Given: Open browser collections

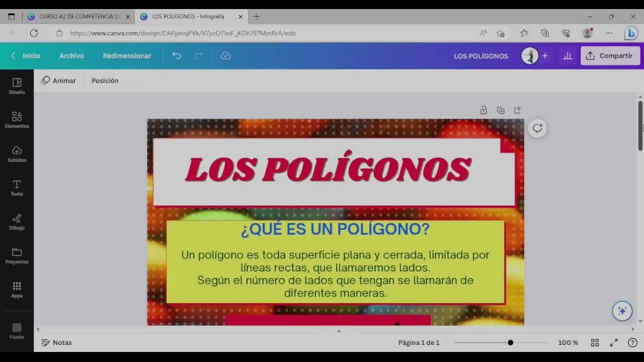Looking at the screenshot, I should (x=545, y=33).
